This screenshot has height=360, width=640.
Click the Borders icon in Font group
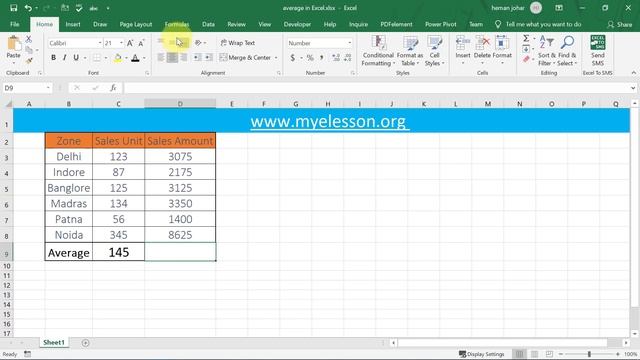97,58
